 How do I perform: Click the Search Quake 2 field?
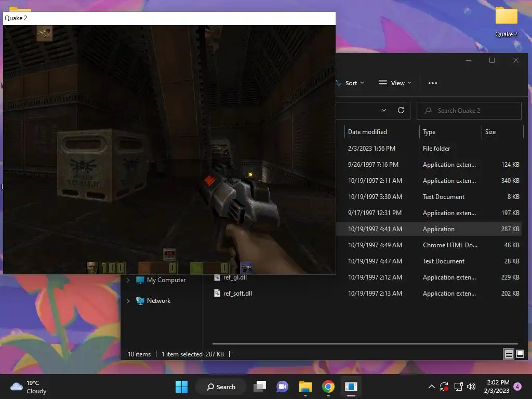click(469, 111)
